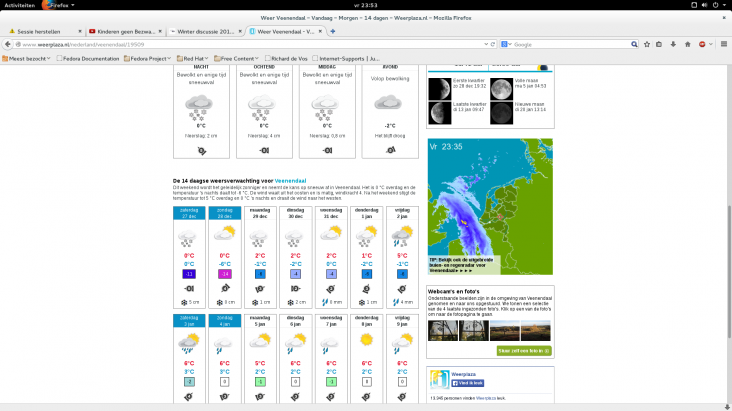This screenshot has height=411, width=732.
Task: Click the blue Veenendaal link in heading
Action: point(290,181)
